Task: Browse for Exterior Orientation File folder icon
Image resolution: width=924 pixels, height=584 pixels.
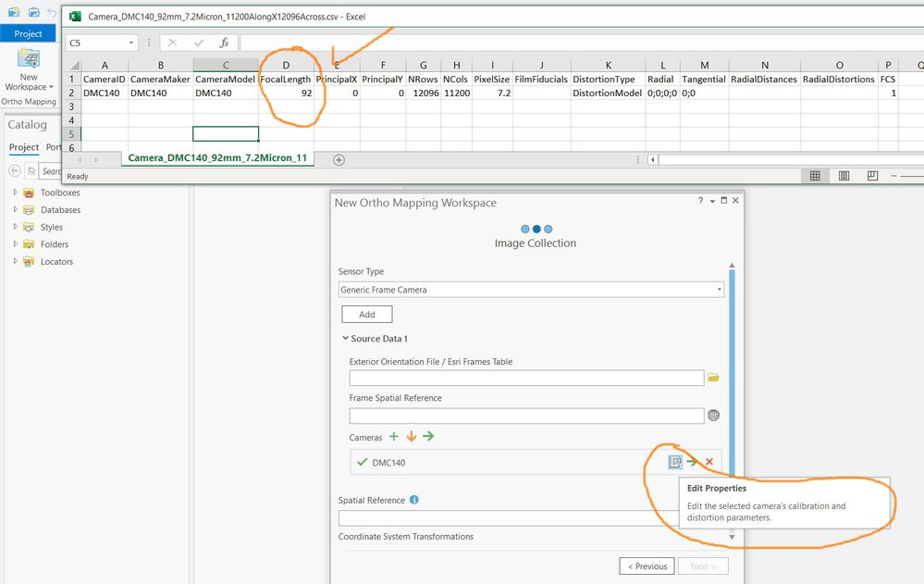Action: tap(714, 378)
